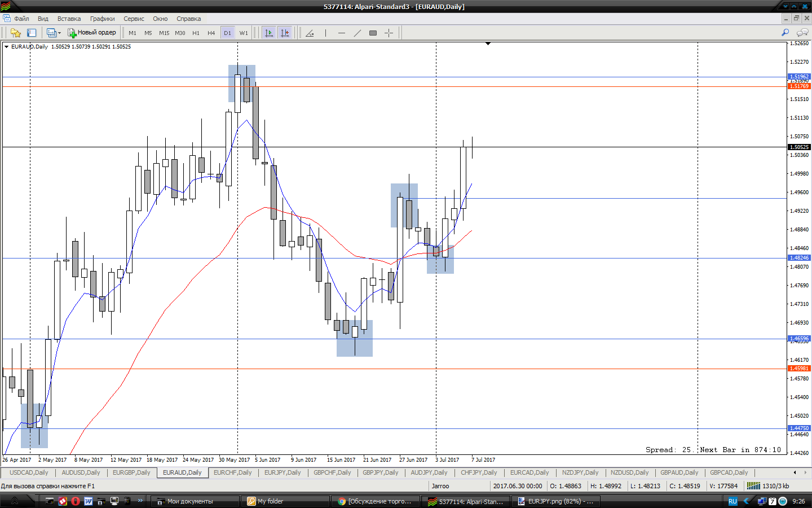This screenshot has height=508, width=812.
Task: Open the Мои документы taskbar window
Action: (x=195, y=501)
